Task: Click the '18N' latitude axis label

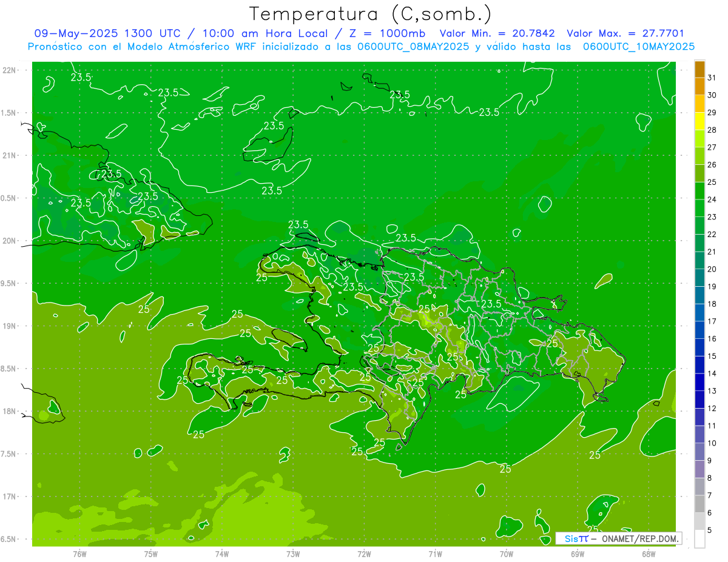Action: [x=10, y=412]
